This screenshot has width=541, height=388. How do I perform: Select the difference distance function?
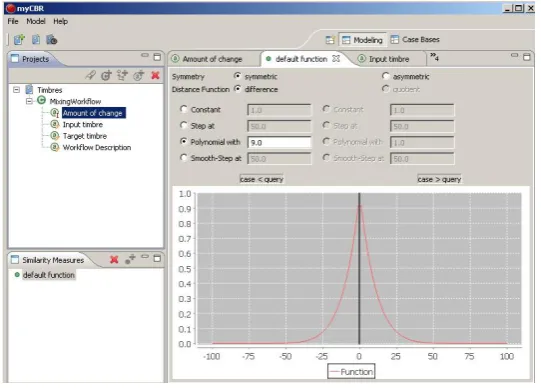click(237, 89)
